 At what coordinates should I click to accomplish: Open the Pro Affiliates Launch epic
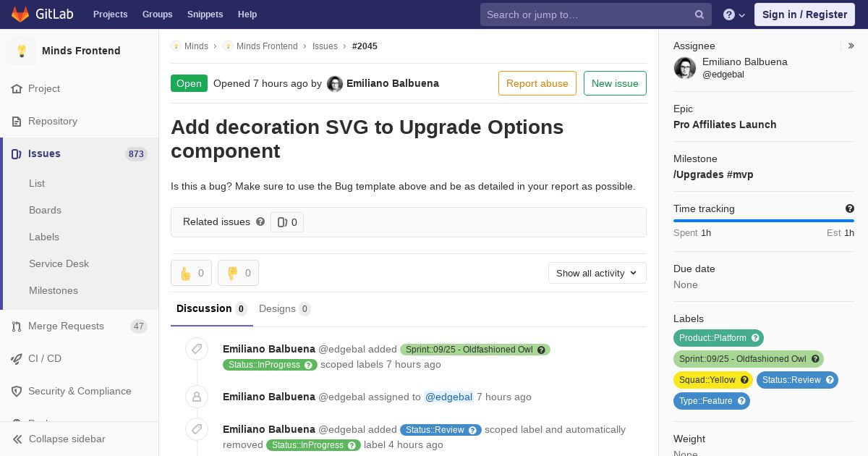(x=725, y=124)
